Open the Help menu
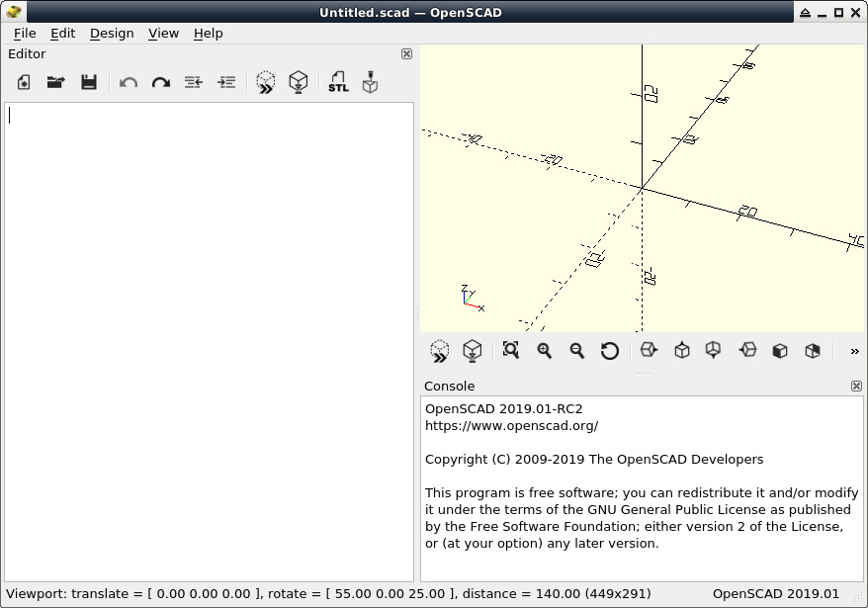The image size is (868, 608). click(x=209, y=34)
